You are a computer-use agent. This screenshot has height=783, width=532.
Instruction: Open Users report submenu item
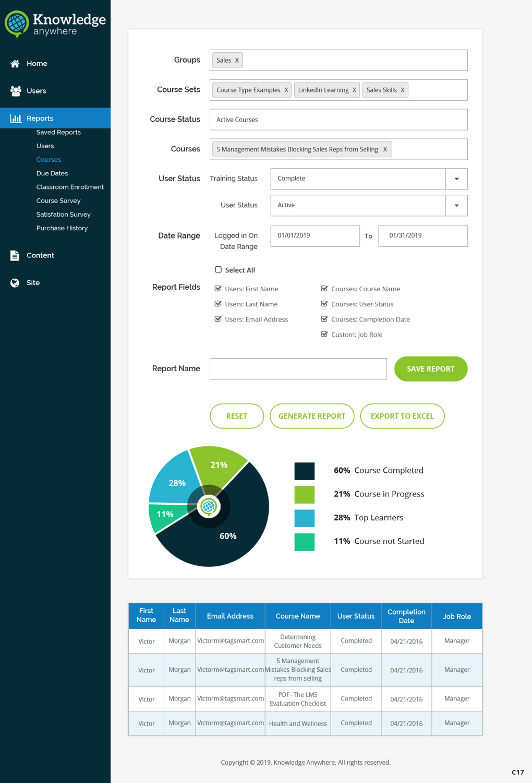[45, 146]
